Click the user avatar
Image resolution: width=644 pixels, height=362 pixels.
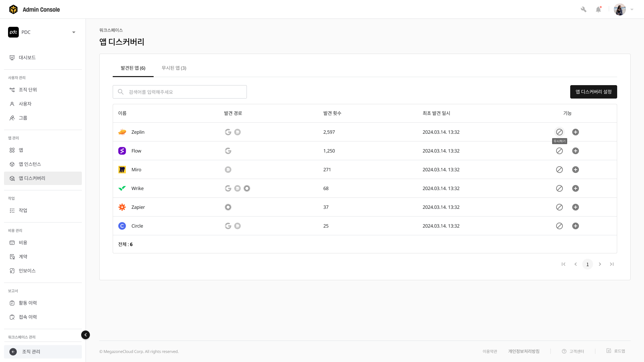(620, 9)
